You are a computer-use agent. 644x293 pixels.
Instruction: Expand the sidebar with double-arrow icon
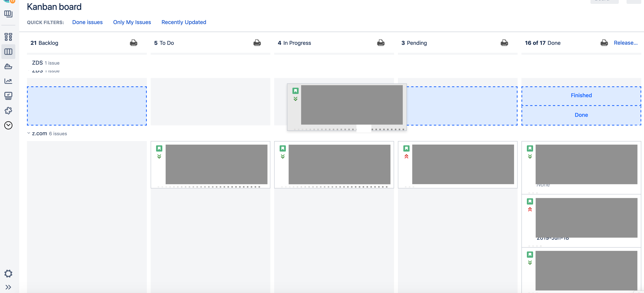(x=8, y=287)
